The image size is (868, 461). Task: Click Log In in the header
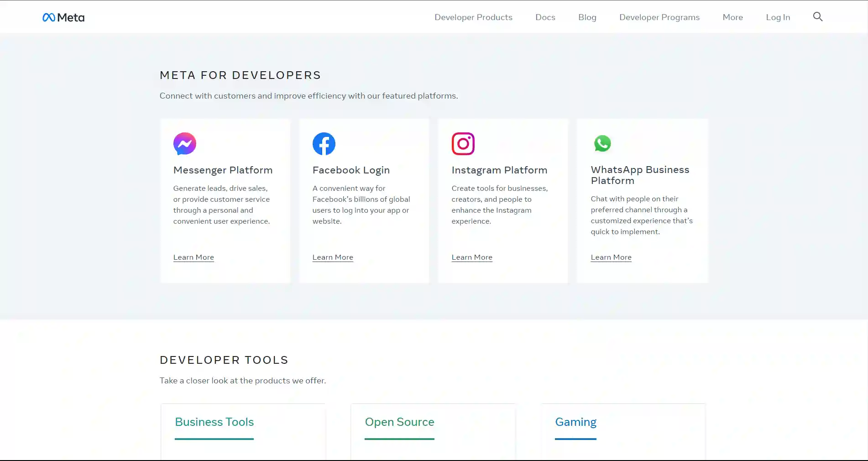tap(778, 17)
